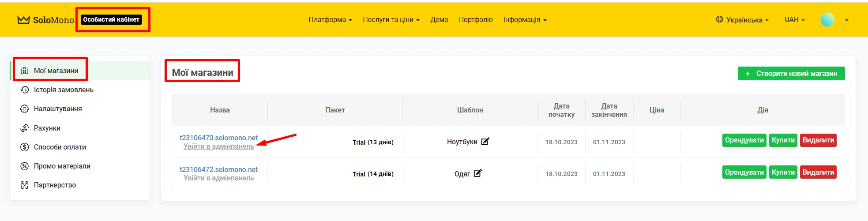Click the edit icon next to Ноутбуки
The image size is (868, 221).
point(485,142)
